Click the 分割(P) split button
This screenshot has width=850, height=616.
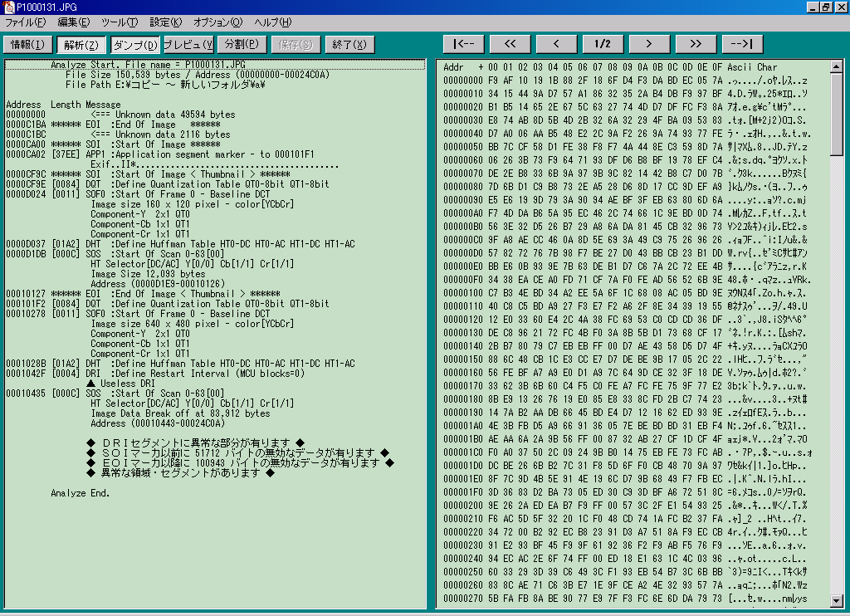242,45
